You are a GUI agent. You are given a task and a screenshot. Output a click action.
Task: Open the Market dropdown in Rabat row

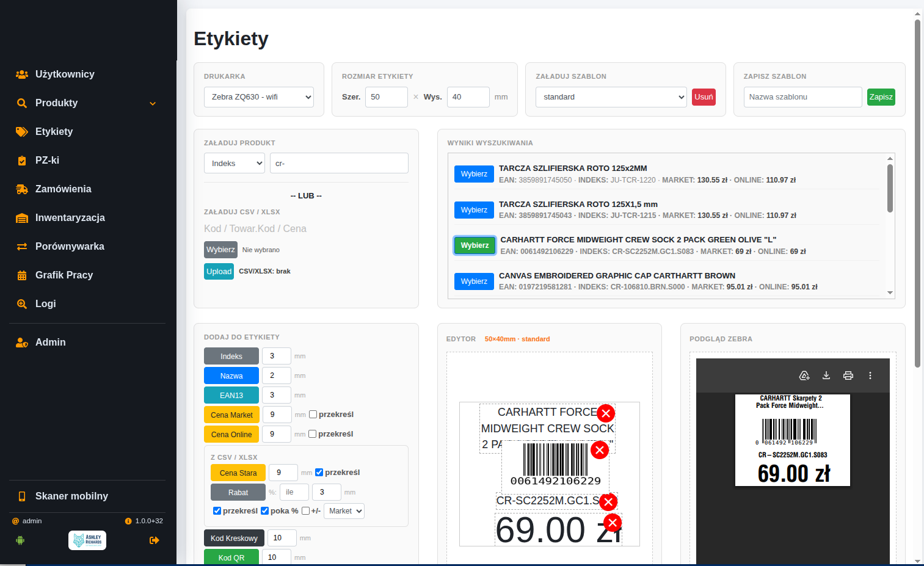coord(344,511)
